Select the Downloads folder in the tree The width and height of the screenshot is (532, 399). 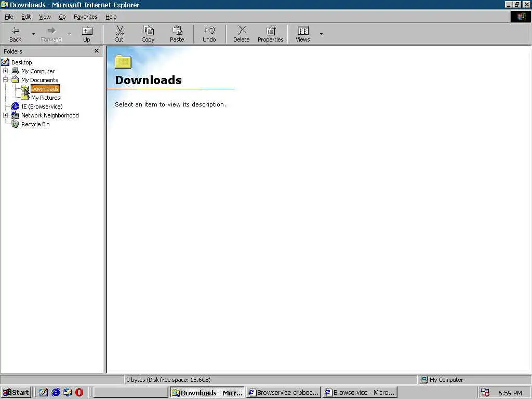coord(45,89)
